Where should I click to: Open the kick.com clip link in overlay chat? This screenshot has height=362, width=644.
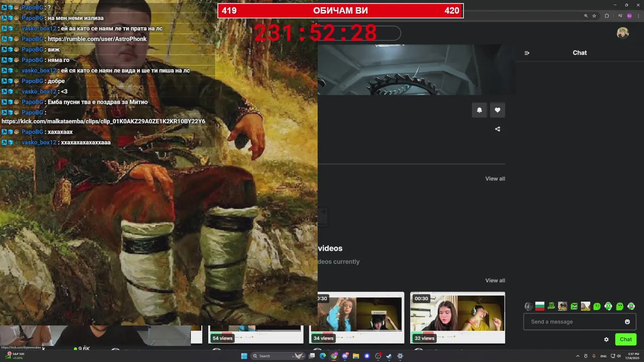pyautogui.click(x=104, y=121)
